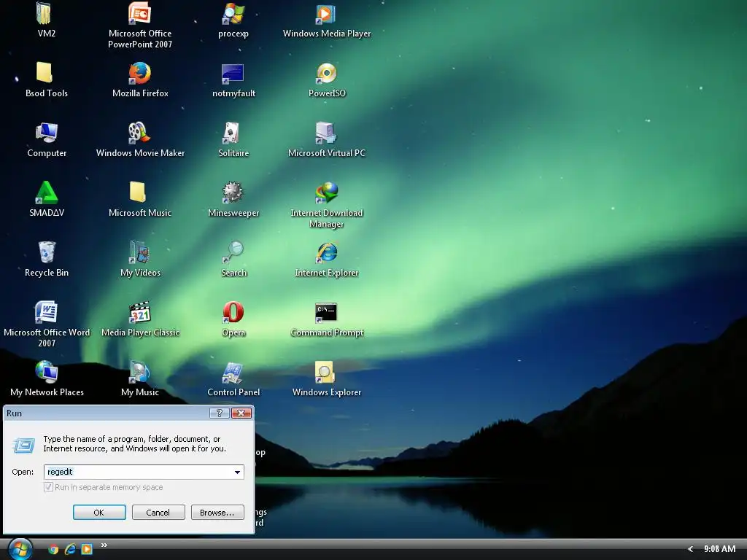Click the taskbar clock showing 9:08 AM
This screenshot has width=747, height=560.
click(719, 549)
